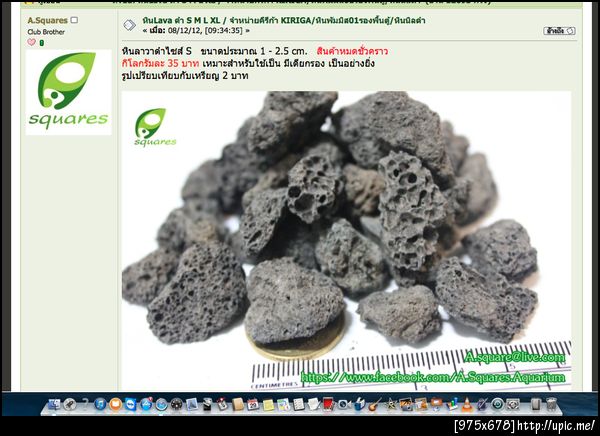600x436 pixels.
Task: Click the heart icon under Club Brother
Action: pyautogui.click(x=31, y=42)
